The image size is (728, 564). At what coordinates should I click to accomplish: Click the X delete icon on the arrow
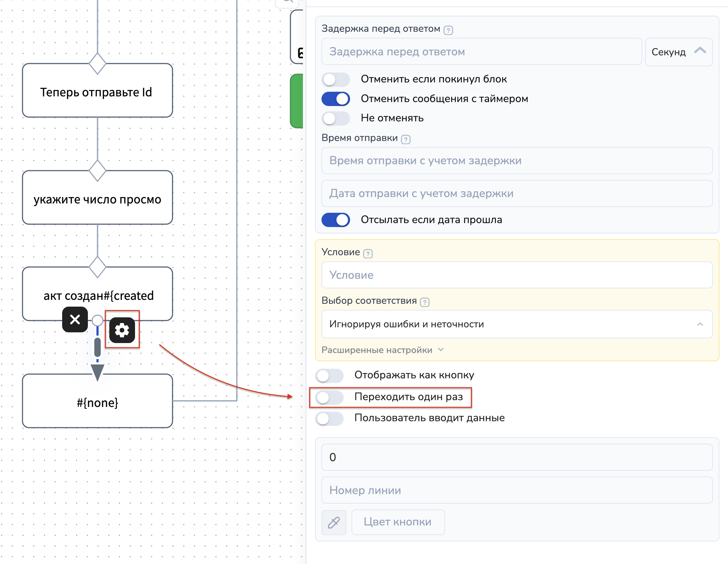click(75, 319)
